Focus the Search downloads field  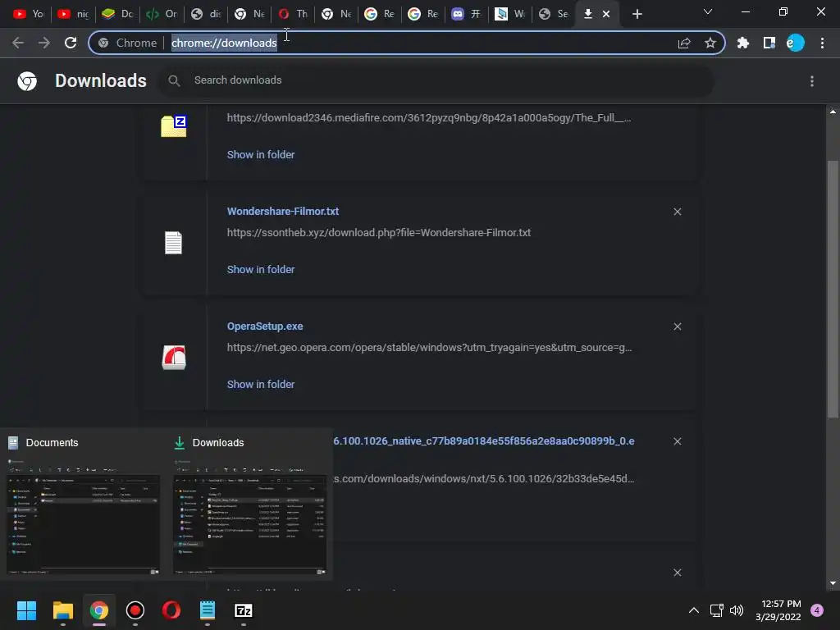(436, 81)
